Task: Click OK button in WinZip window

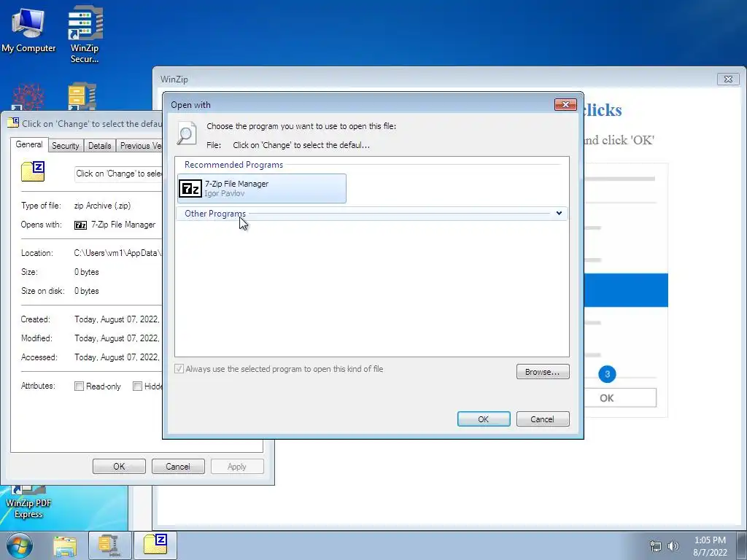Action: 620,398
